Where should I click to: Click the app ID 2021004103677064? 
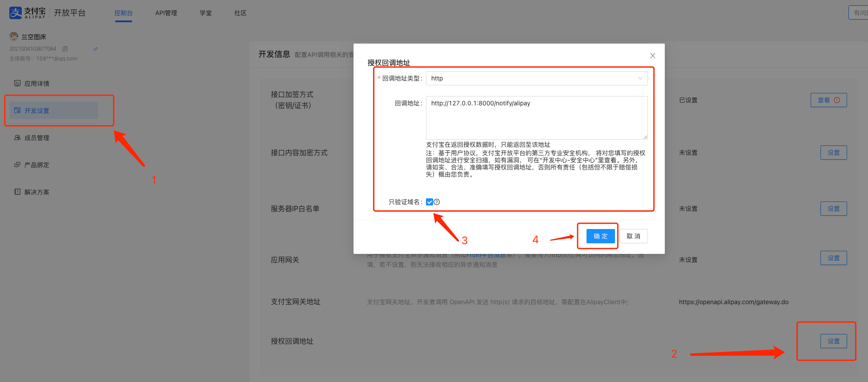coord(33,49)
